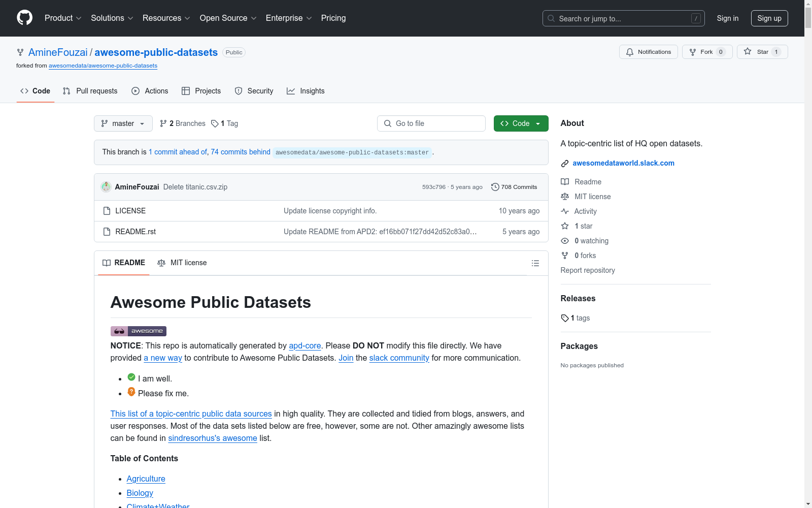This screenshot has height=508, width=812.
Task: Open the Actions tab
Action: tap(150, 91)
